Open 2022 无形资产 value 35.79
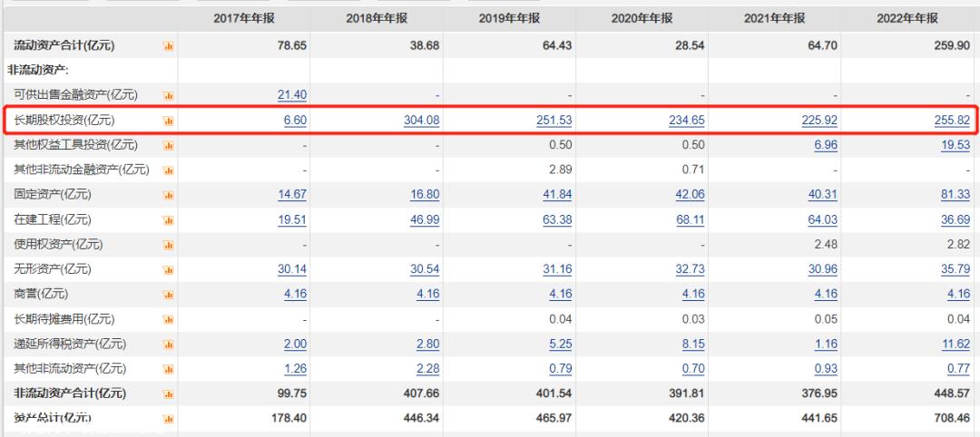The image size is (980, 437). point(955,269)
